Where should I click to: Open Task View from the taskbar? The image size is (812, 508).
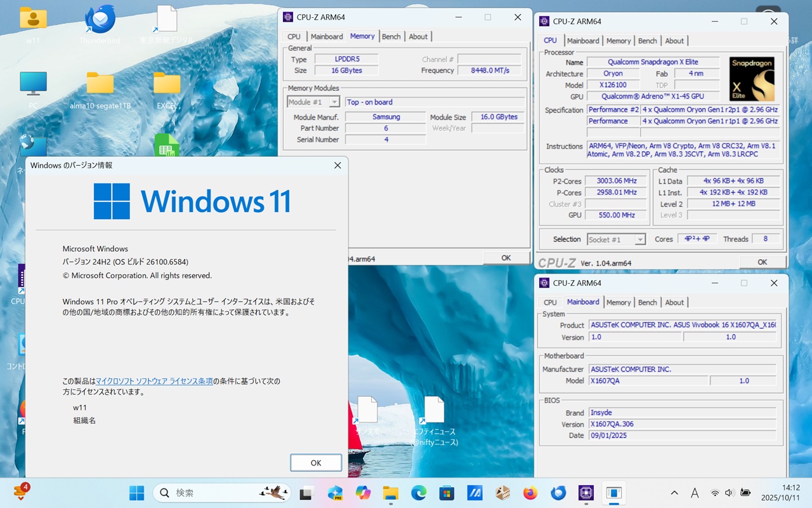coord(307,493)
